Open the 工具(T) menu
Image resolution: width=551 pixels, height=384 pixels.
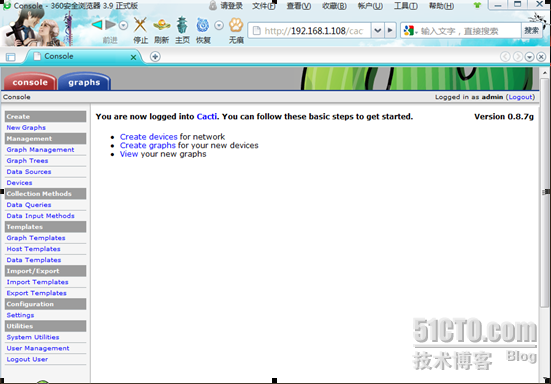click(x=406, y=6)
